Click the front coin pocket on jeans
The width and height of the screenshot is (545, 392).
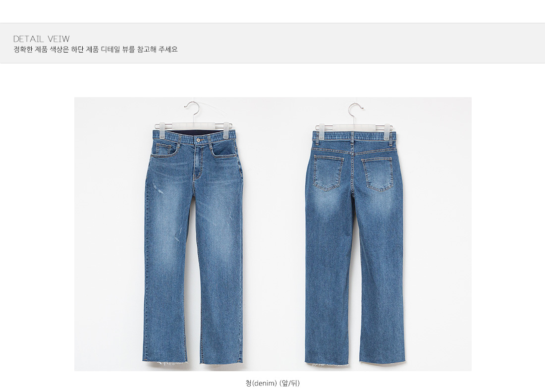pyautogui.click(x=163, y=150)
